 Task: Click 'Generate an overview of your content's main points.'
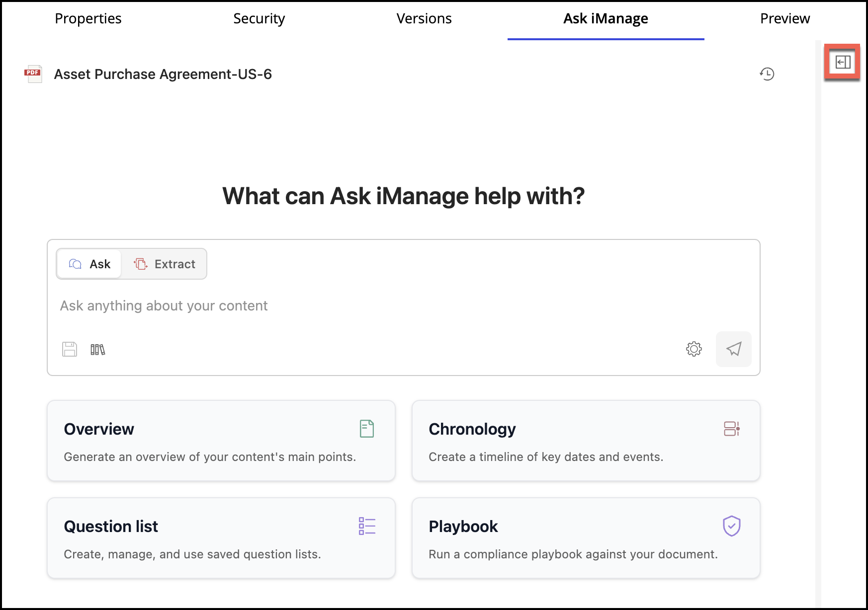(210, 457)
